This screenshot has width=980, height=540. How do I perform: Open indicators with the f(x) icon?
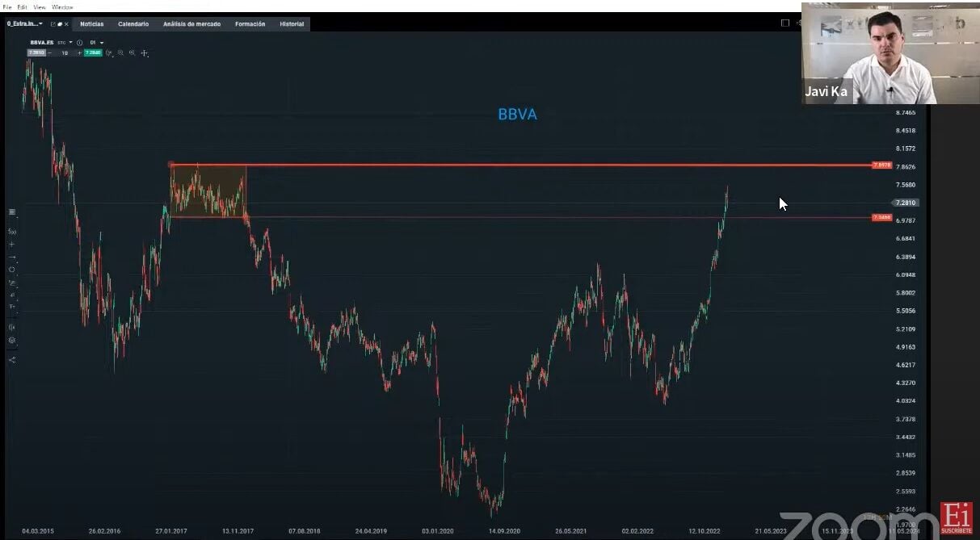pos(12,232)
